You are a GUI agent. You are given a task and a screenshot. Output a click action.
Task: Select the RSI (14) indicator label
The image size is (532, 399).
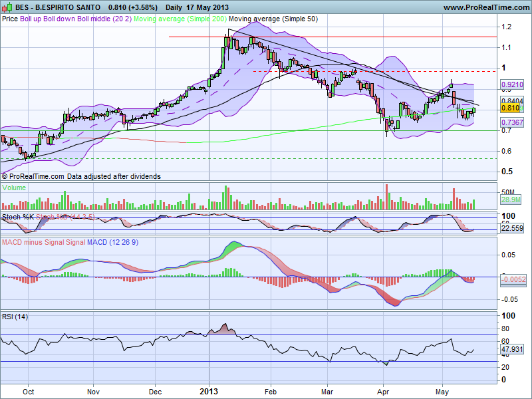(15, 317)
